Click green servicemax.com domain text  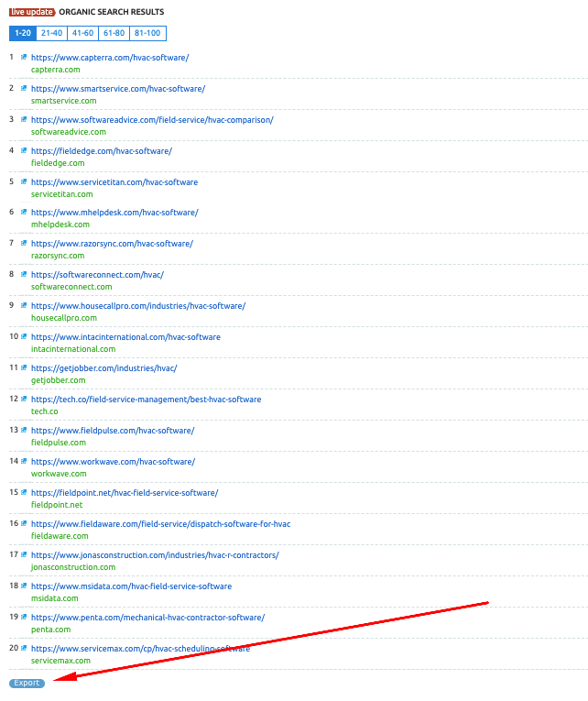(60, 661)
